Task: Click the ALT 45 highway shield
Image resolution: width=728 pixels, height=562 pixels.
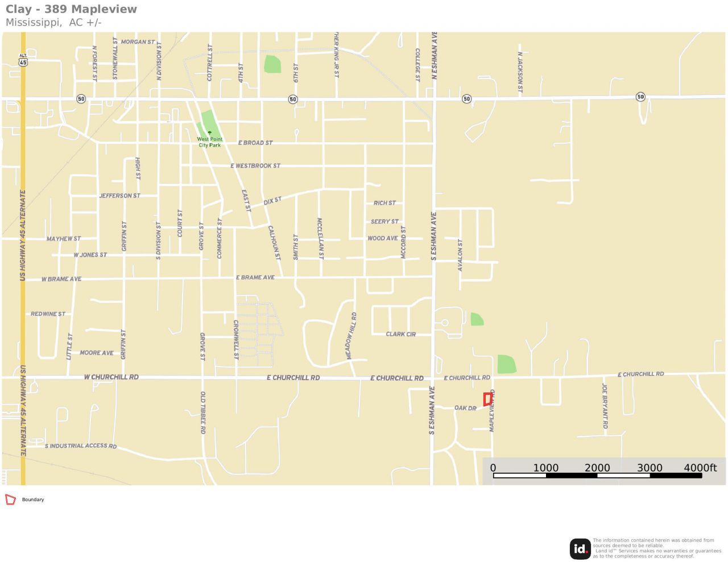Action: (x=23, y=60)
